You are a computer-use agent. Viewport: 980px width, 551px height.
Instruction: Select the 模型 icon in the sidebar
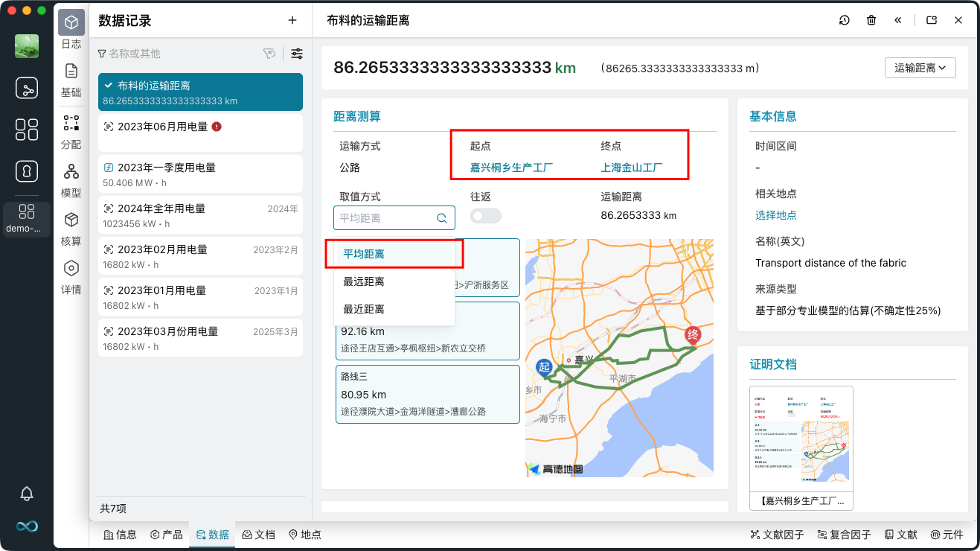click(x=71, y=179)
